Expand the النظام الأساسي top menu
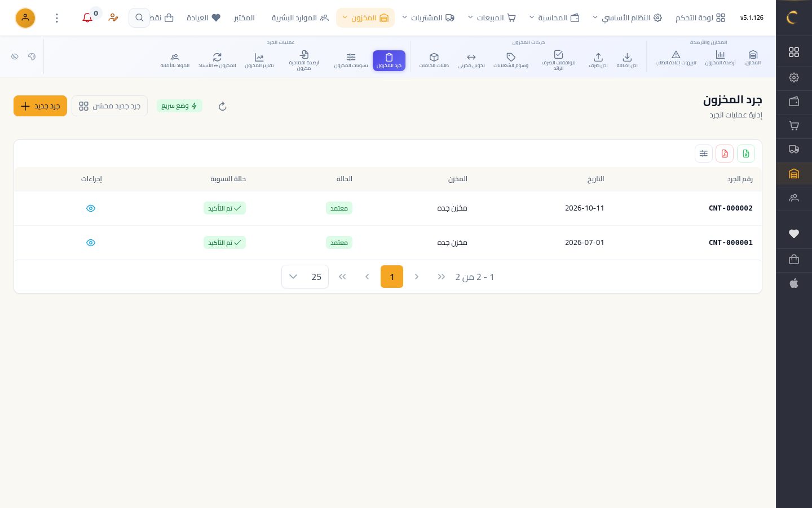Viewport: 812px width, 508px height. pos(626,18)
